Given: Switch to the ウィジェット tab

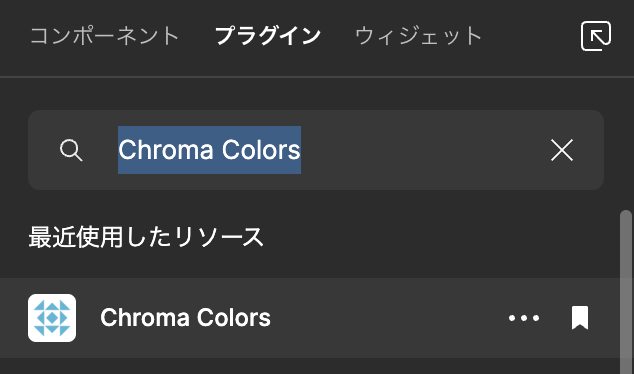Looking at the screenshot, I should click(418, 36).
